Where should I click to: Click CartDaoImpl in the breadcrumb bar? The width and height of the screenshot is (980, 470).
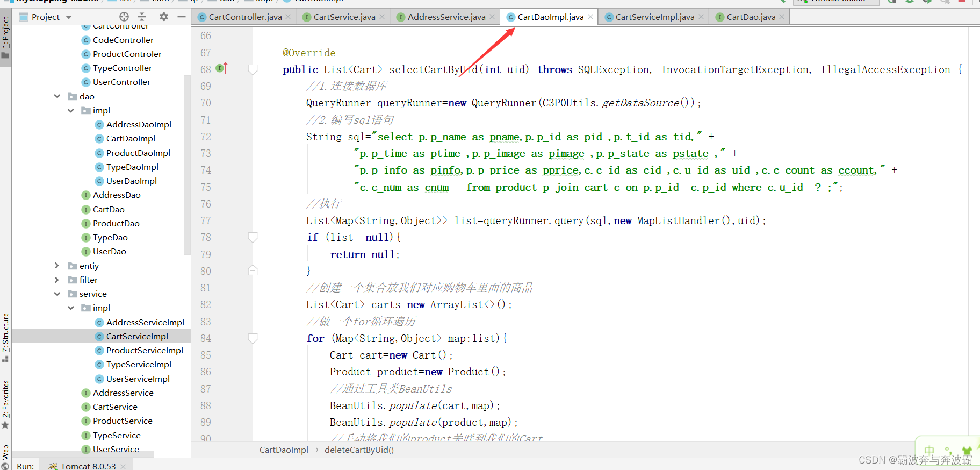[284, 450]
